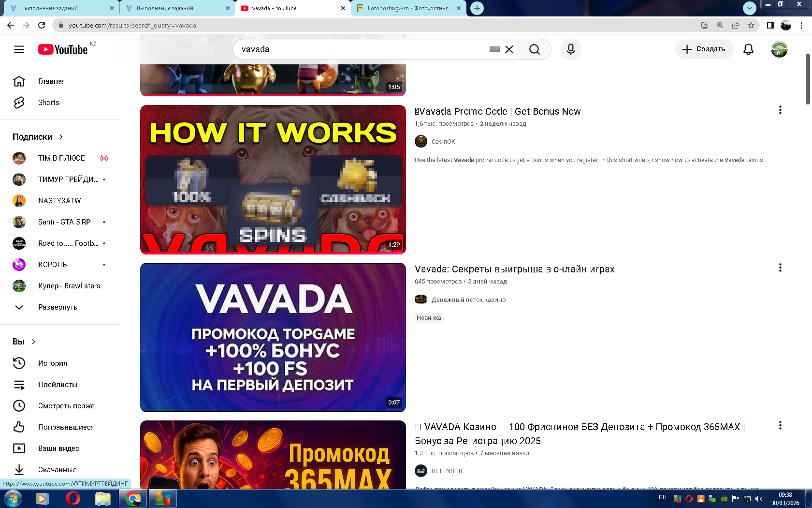Focus the YouTube search field
The width and height of the screenshot is (812, 508).
pyautogui.click(x=362, y=49)
